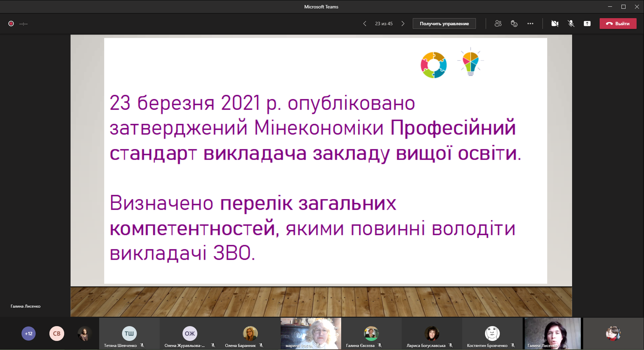Toggle the camera on
Image resolution: width=644 pixels, height=350 pixels.
(555, 24)
